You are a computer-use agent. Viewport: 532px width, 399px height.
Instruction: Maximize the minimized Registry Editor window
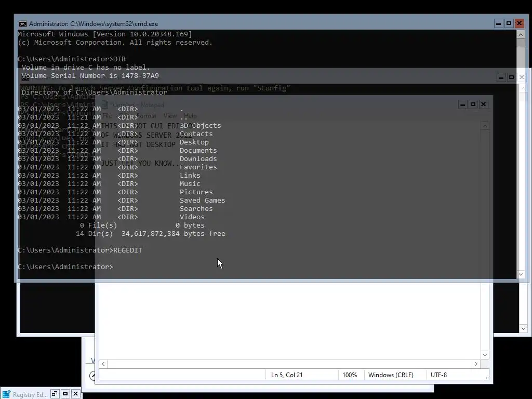pos(65,394)
